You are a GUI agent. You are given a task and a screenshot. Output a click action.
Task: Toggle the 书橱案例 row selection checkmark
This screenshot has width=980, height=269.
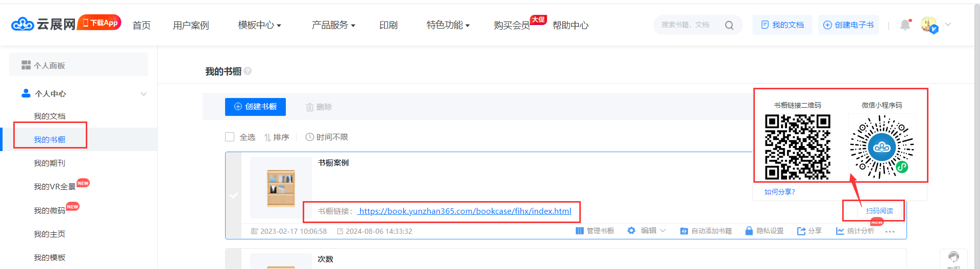(x=234, y=195)
